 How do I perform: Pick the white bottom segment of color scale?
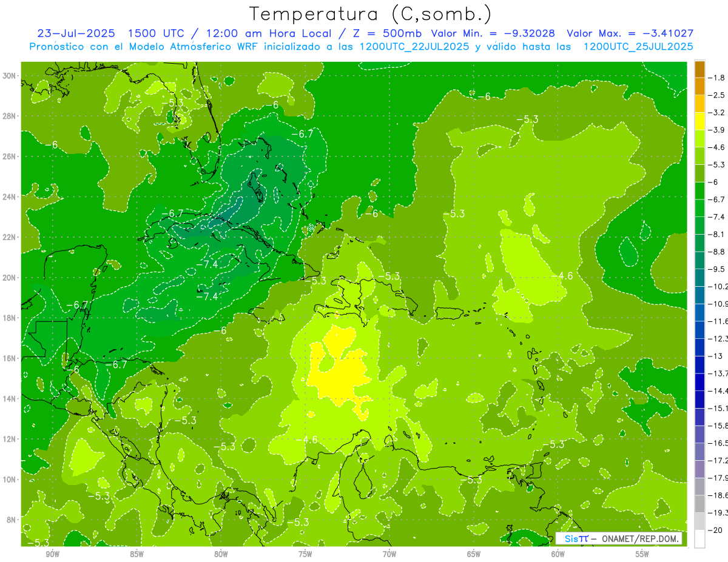[x=699, y=539]
